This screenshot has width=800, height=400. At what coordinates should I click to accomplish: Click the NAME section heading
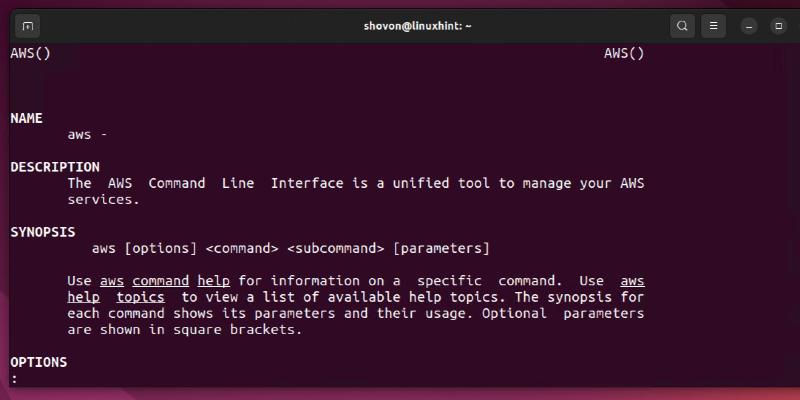coord(26,118)
